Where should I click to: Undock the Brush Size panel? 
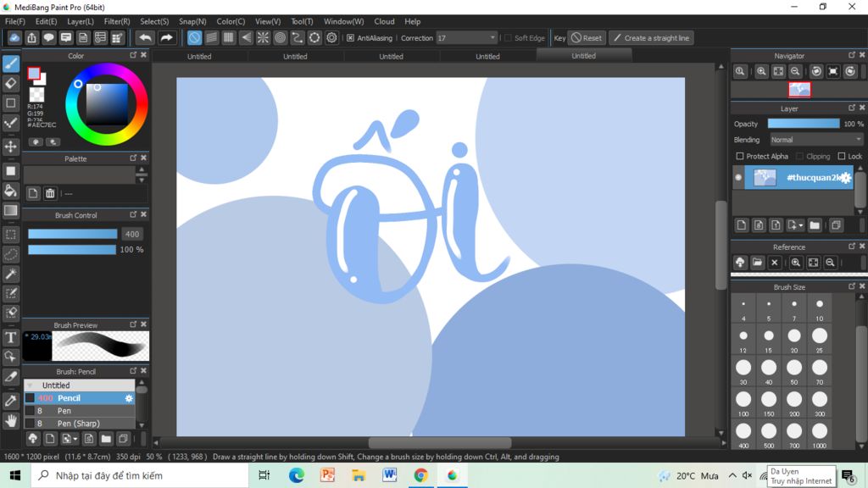click(x=851, y=286)
